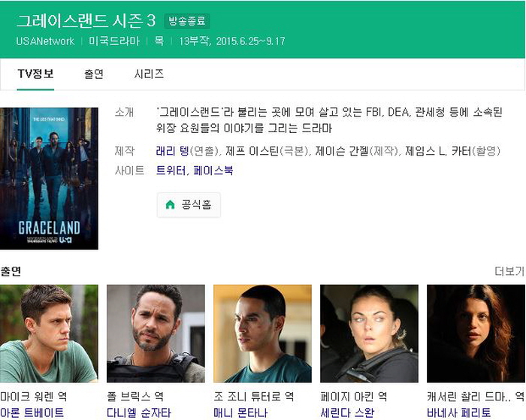Switch to the 출연 tab
Viewport: 526px width, 420px height.
coord(94,74)
